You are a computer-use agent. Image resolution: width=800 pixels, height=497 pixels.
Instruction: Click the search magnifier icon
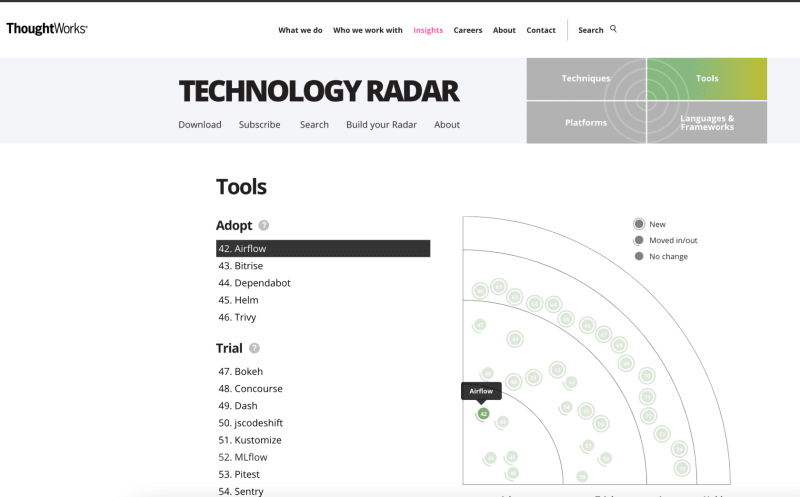(x=613, y=29)
